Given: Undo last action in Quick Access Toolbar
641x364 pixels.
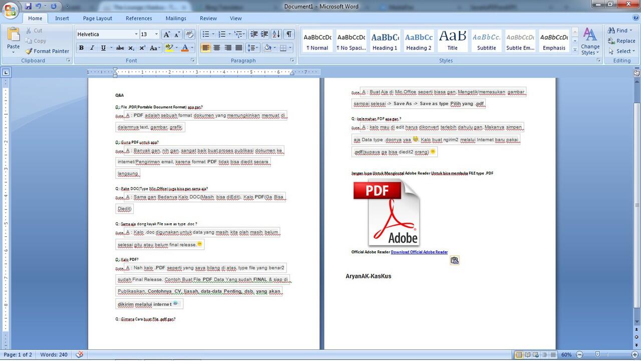Looking at the screenshot, I should 38,6.
